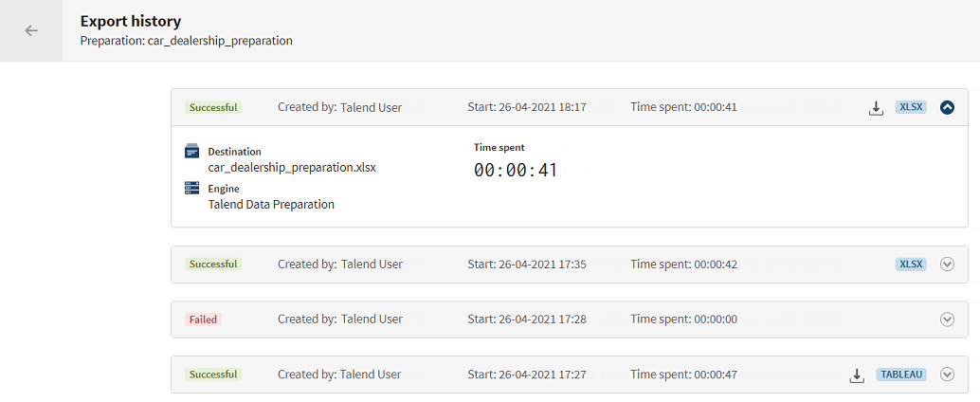This screenshot has height=402, width=980.
Task: Click the back arrow button
Action: coord(31,30)
